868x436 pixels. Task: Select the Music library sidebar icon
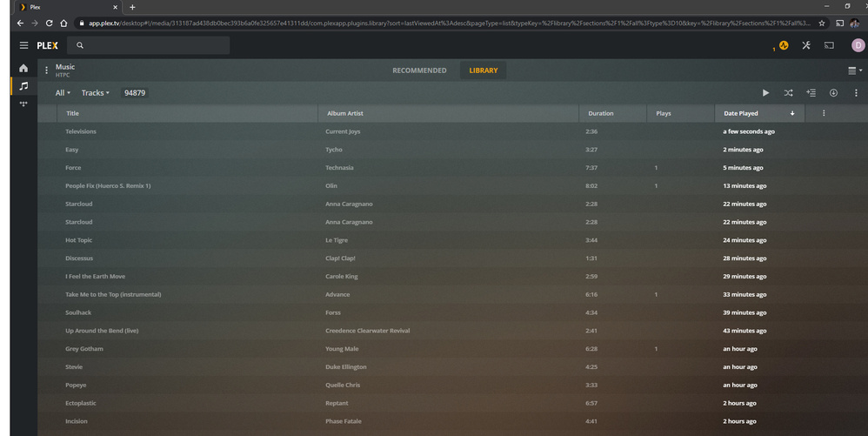23,86
